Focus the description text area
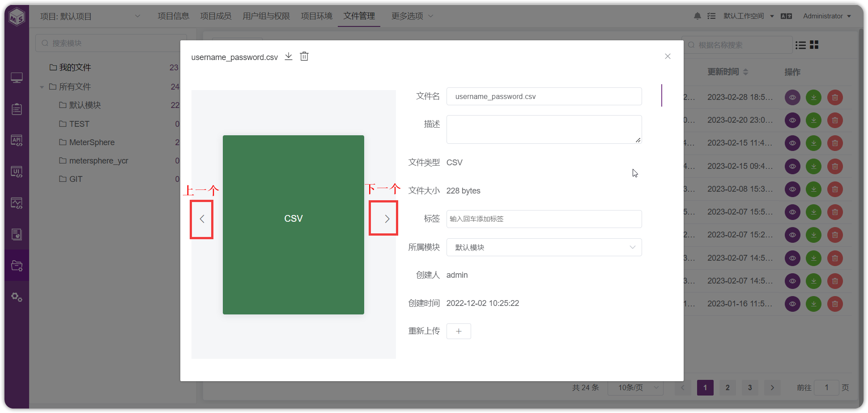 point(544,129)
